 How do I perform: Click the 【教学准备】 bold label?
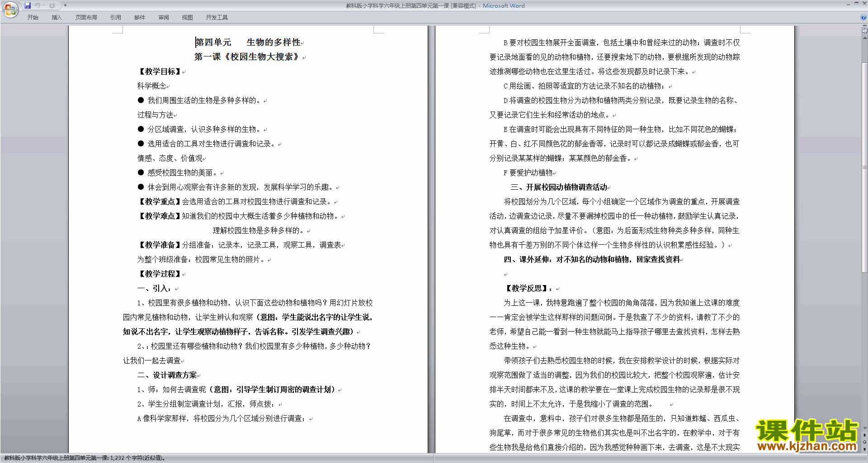160,245
